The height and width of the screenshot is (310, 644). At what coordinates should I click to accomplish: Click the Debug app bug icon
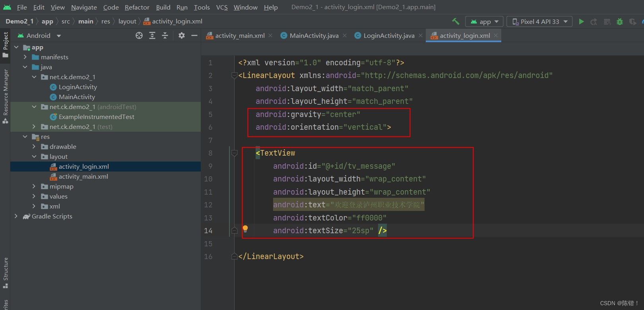pyautogui.click(x=620, y=21)
